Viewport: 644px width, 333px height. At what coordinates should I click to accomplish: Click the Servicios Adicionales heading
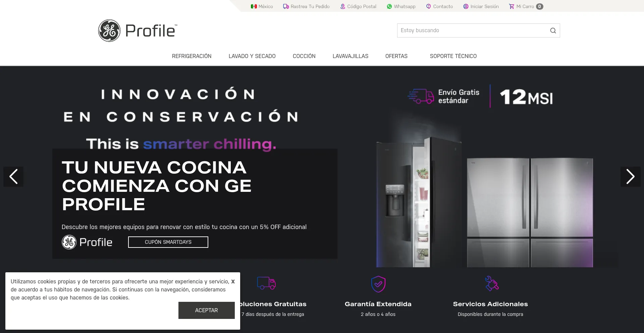490,304
